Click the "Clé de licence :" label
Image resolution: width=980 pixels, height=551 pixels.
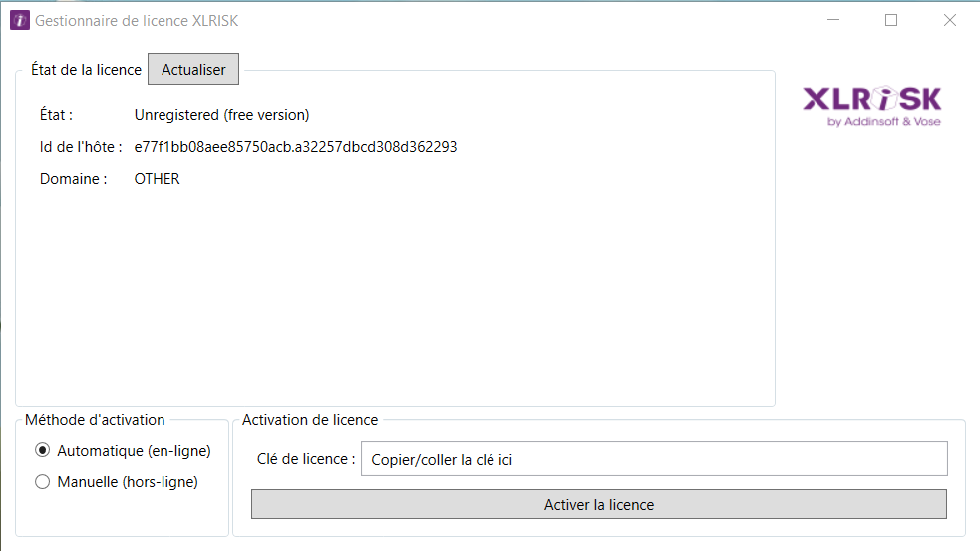305,460
